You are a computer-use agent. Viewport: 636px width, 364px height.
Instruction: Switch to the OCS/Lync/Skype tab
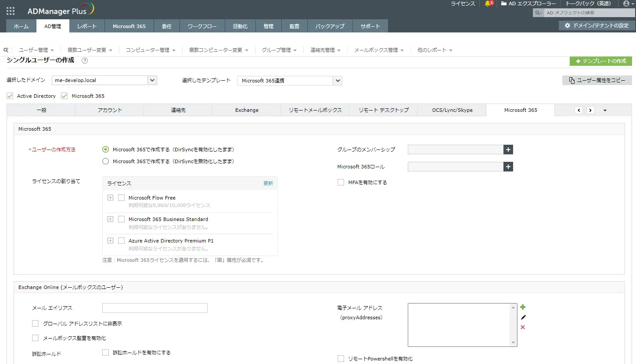pyautogui.click(x=452, y=110)
